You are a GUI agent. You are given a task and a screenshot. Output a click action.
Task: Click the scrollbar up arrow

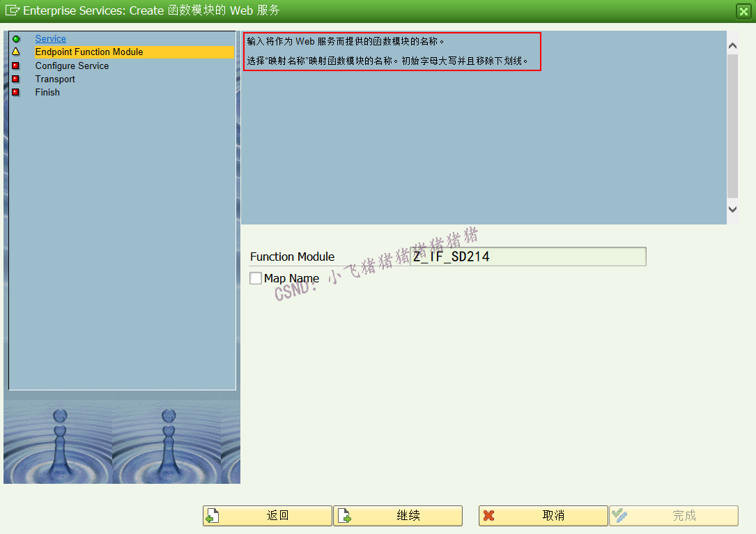[x=732, y=44]
